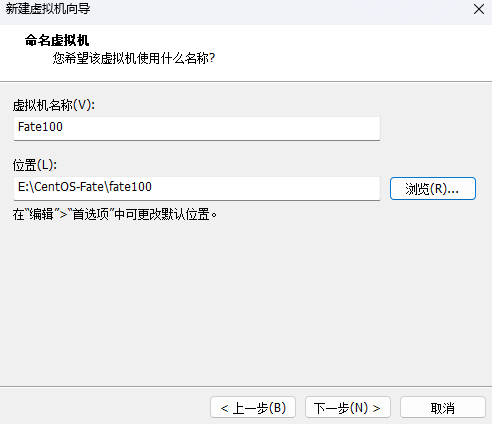Focus the 位置 path input field

(x=197, y=188)
